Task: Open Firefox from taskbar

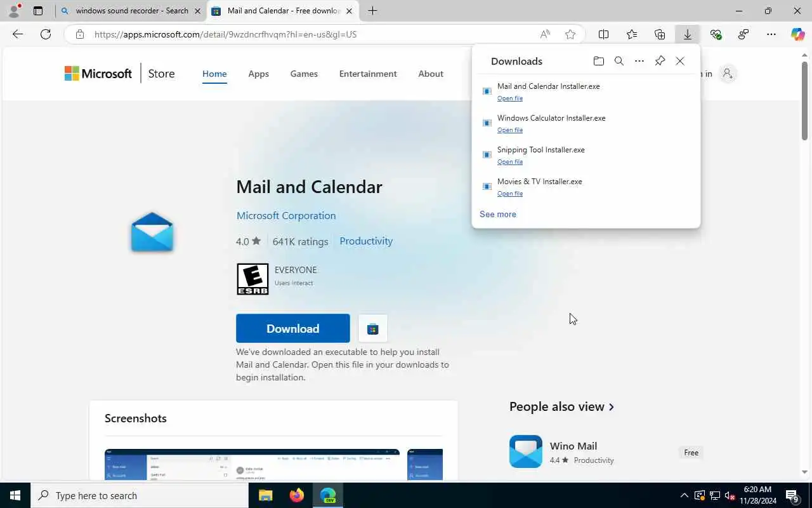Action: pyautogui.click(x=296, y=495)
